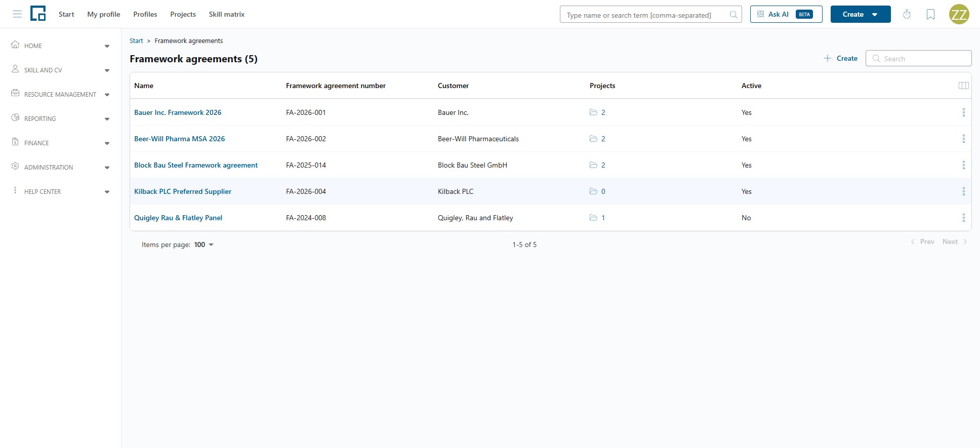Click the magnifier icon in global search
The width and height of the screenshot is (980, 448).
(733, 15)
